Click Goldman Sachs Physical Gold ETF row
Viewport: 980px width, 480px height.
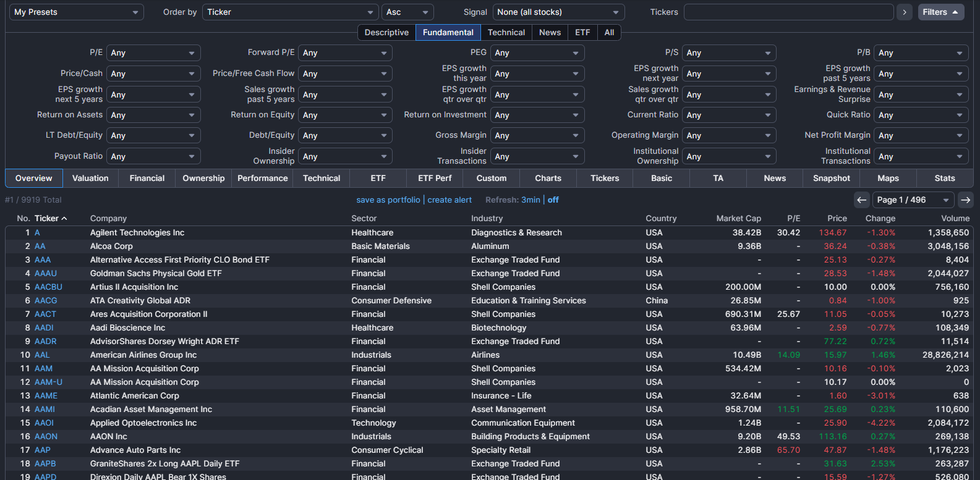pos(489,274)
